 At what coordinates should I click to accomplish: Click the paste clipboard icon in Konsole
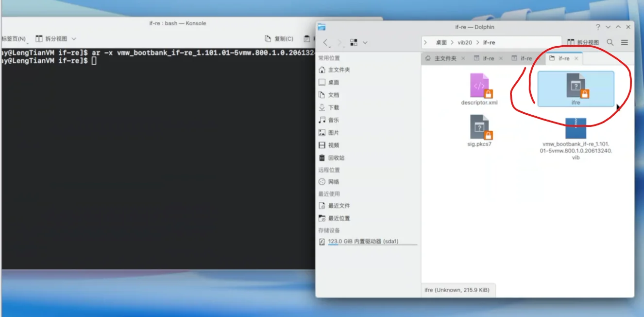click(x=307, y=39)
